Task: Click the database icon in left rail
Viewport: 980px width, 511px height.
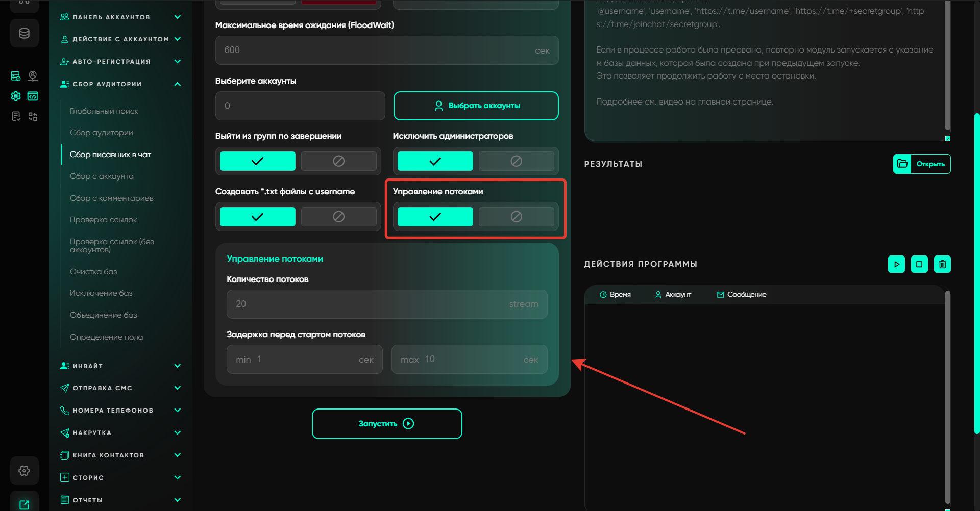Action: 24,34
